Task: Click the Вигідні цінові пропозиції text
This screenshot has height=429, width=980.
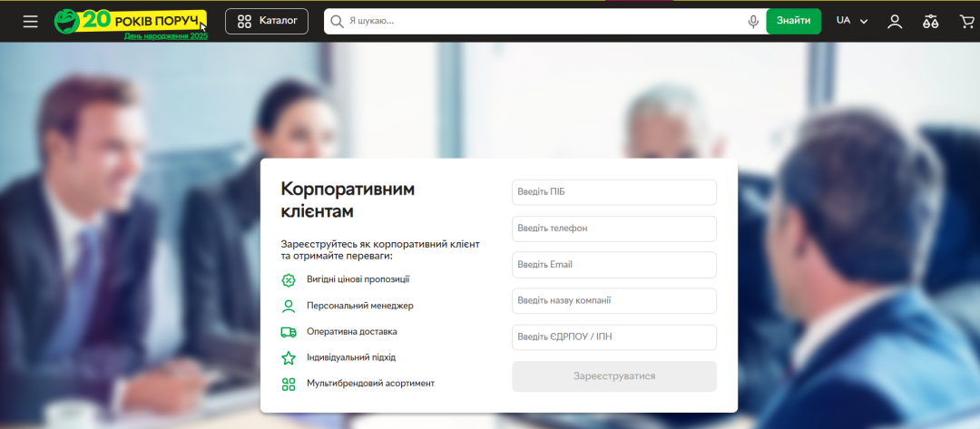Action: tap(358, 279)
